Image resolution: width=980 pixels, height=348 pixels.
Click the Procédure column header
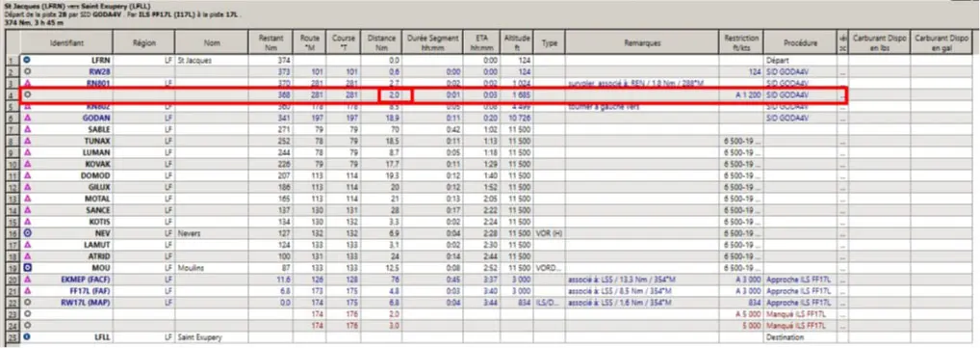pyautogui.click(x=800, y=42)
